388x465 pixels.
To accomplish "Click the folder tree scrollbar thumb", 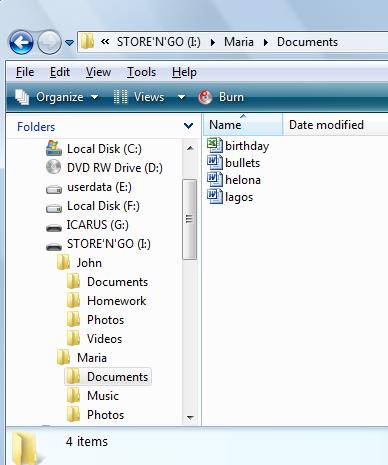I will coord(190,219).
